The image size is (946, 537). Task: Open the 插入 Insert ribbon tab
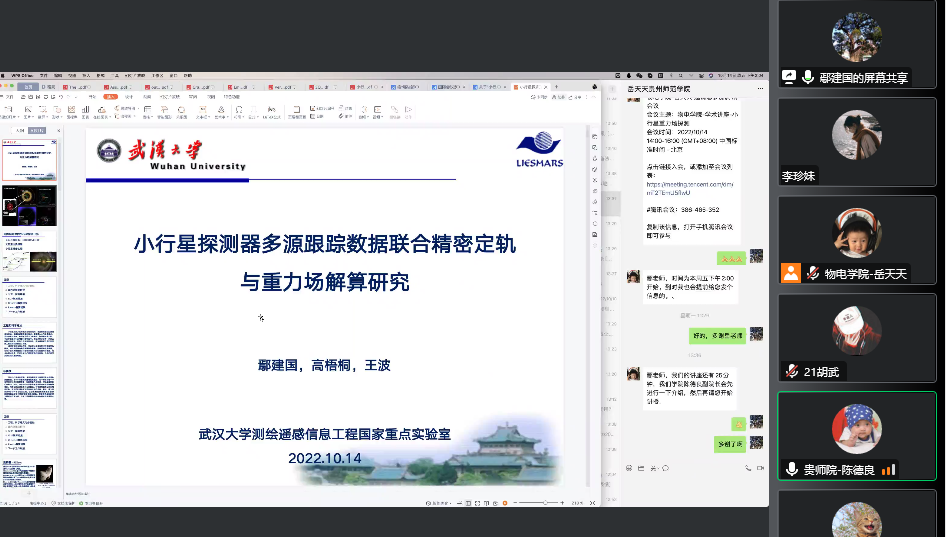point(110,97)
